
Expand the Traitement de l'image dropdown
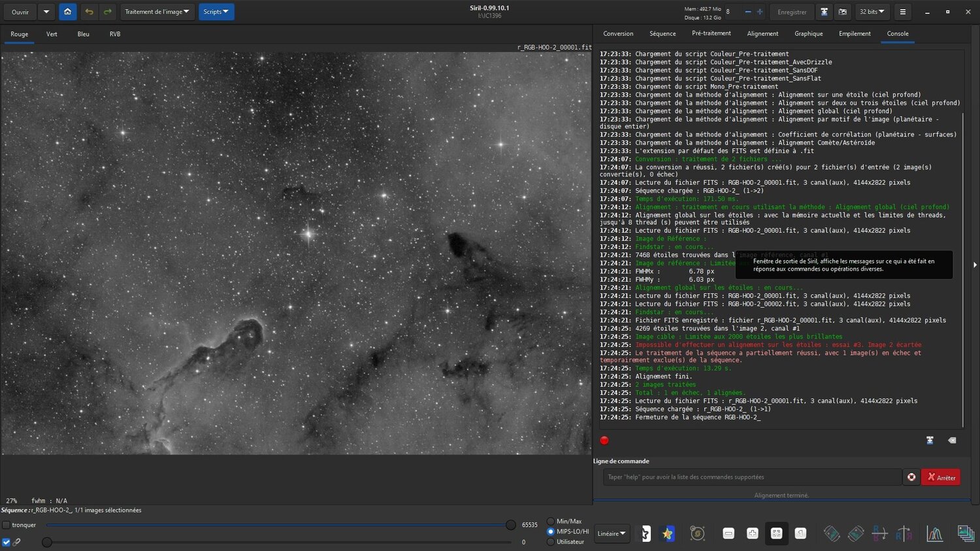157,12
